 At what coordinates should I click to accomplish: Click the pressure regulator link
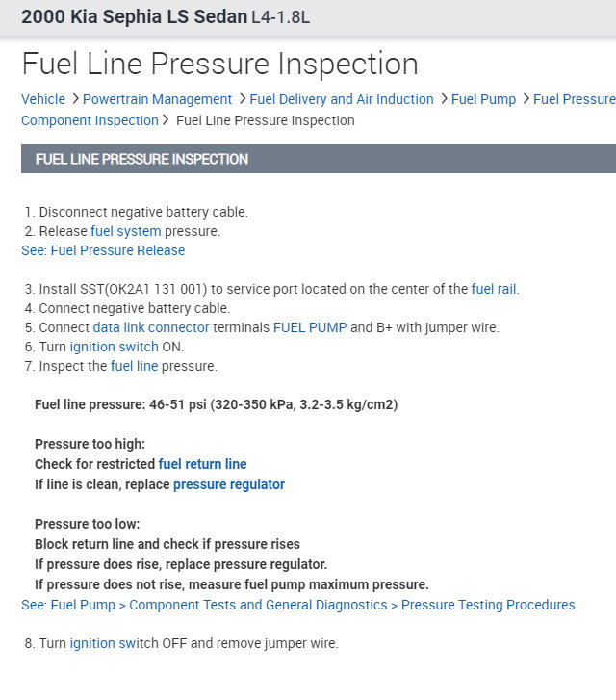pos(229,484)
